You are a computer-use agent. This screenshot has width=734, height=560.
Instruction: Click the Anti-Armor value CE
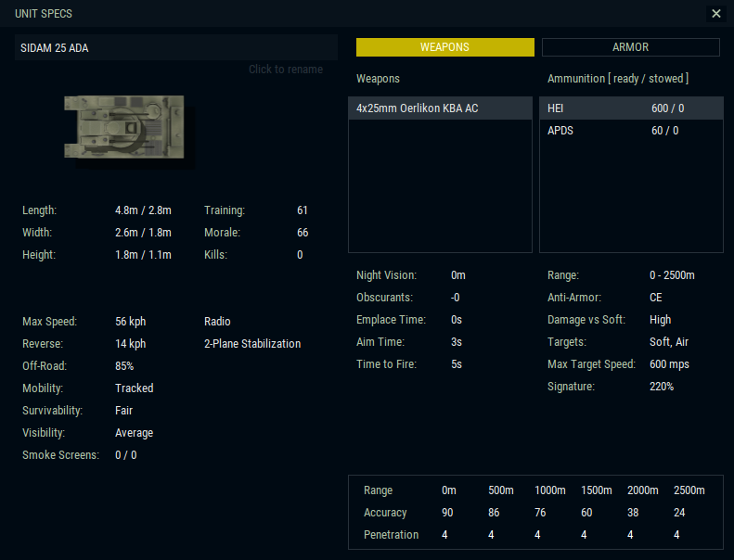click(656, 298)
